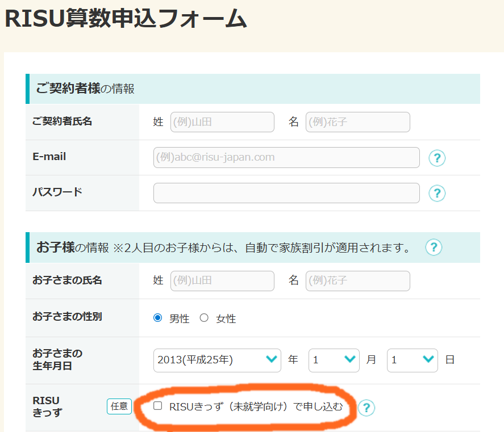This screenshot has width=504, height=432.
Task: Select the 男性 radio button
Action: (157, 318)
